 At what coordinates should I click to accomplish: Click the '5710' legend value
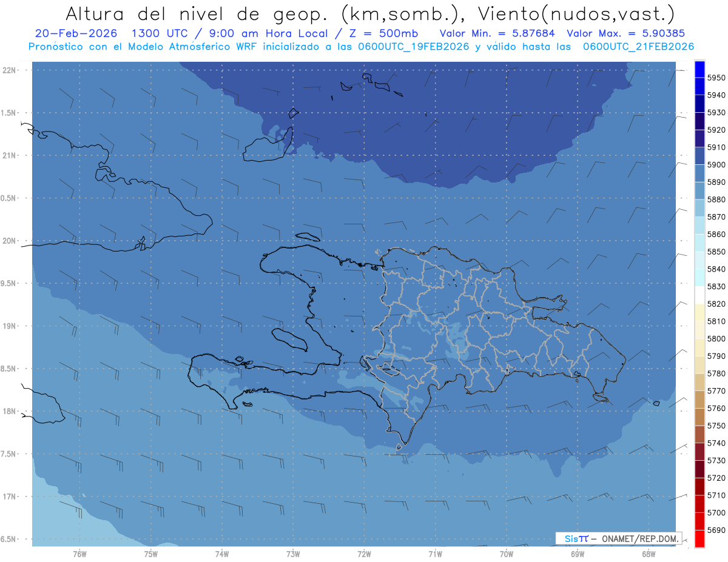716,495
